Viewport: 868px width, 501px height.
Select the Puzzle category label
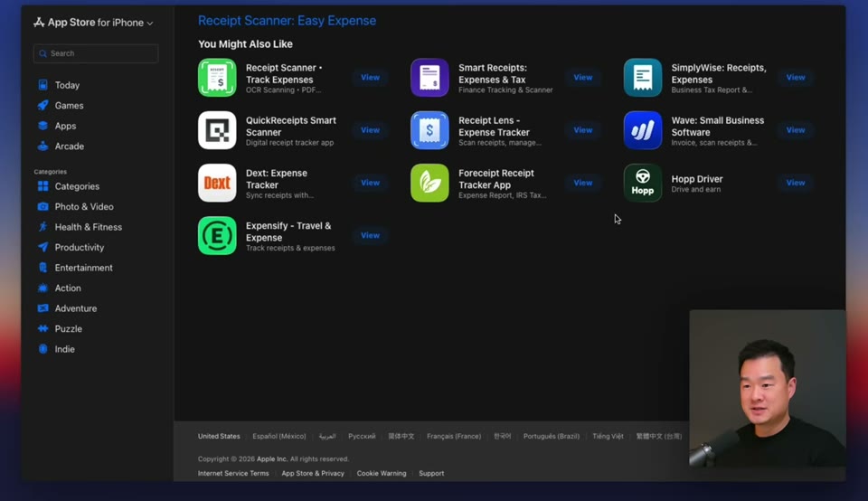click(x=68, y=329)
